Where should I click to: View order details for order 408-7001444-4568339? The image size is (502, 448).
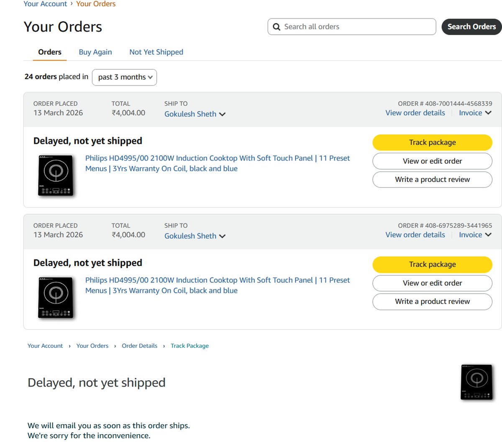pos(415,113)
